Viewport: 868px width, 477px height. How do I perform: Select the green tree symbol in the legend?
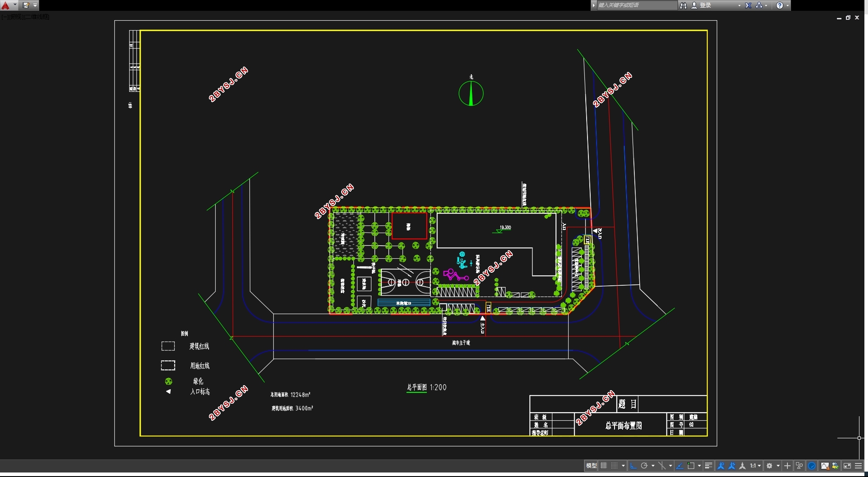click(168, 381)
